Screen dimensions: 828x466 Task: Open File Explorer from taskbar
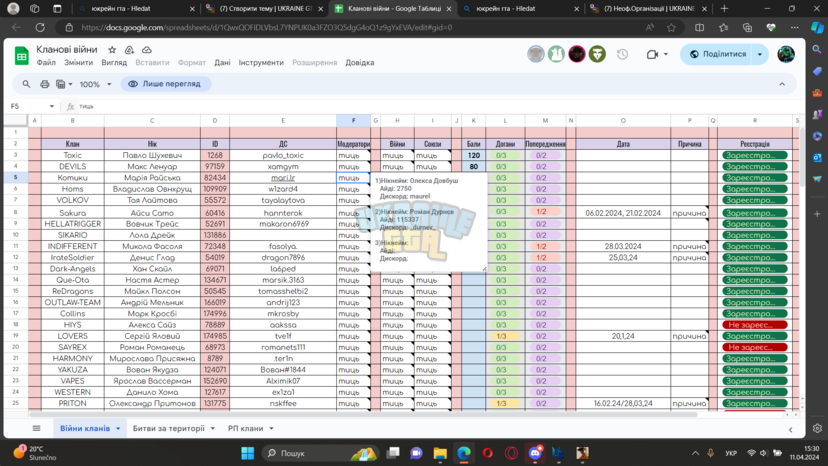[x=440, y=453]
